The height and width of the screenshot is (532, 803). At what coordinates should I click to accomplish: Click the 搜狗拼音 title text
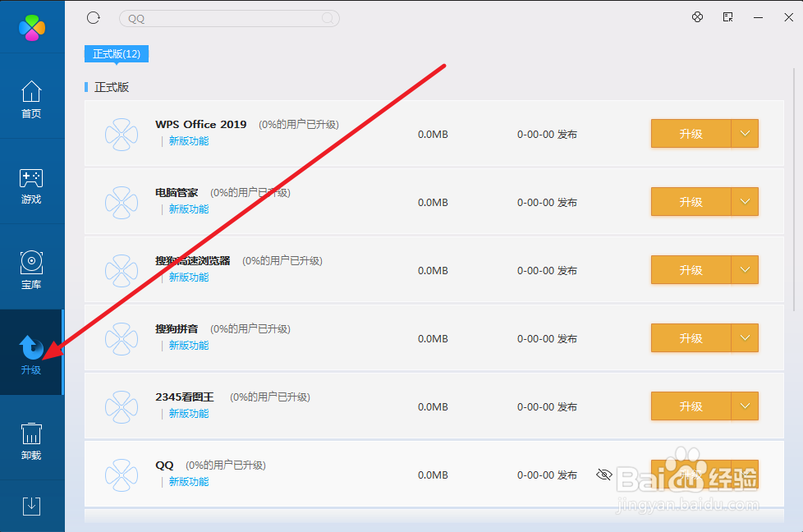pyautogui.click(x=177, y=328)
